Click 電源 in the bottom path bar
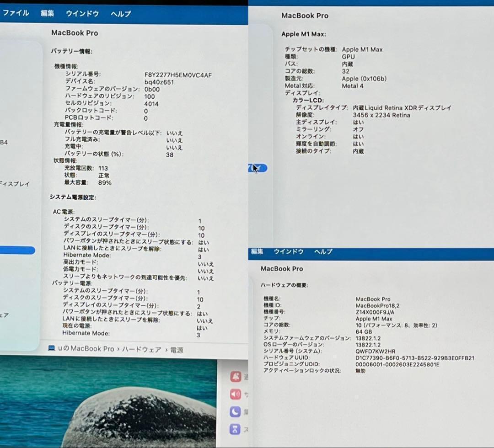Image resolution: width=494 pixels, height=448 pixels. 177,350
